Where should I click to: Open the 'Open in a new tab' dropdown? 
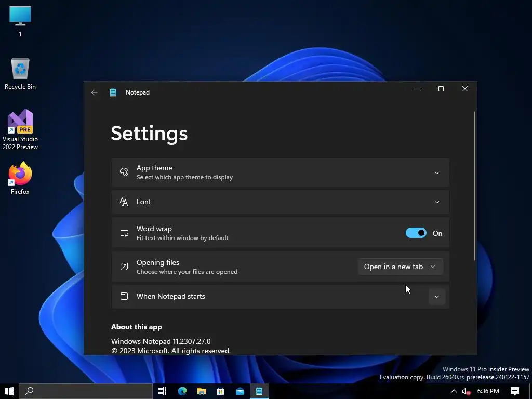pos(401,267)
